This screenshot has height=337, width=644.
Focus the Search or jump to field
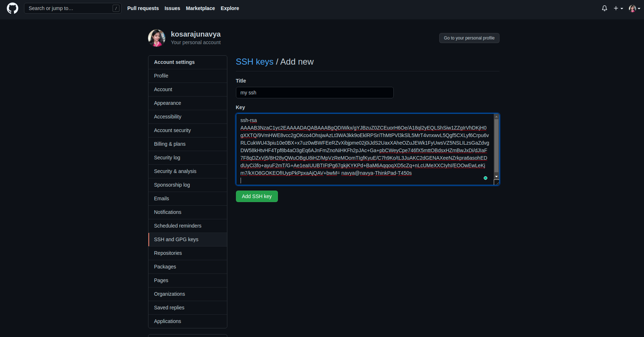72,8
